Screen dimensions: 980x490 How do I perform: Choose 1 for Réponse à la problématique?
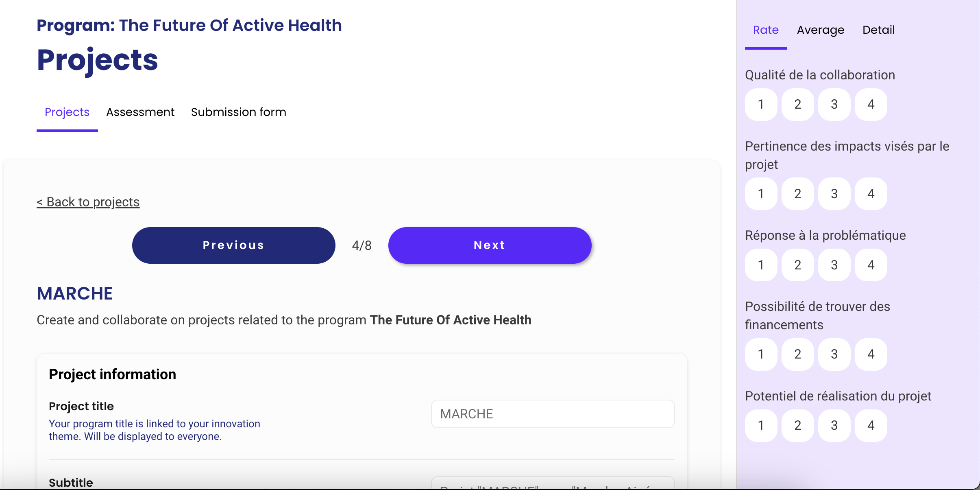pyautogui.click(x=761, y=265)
